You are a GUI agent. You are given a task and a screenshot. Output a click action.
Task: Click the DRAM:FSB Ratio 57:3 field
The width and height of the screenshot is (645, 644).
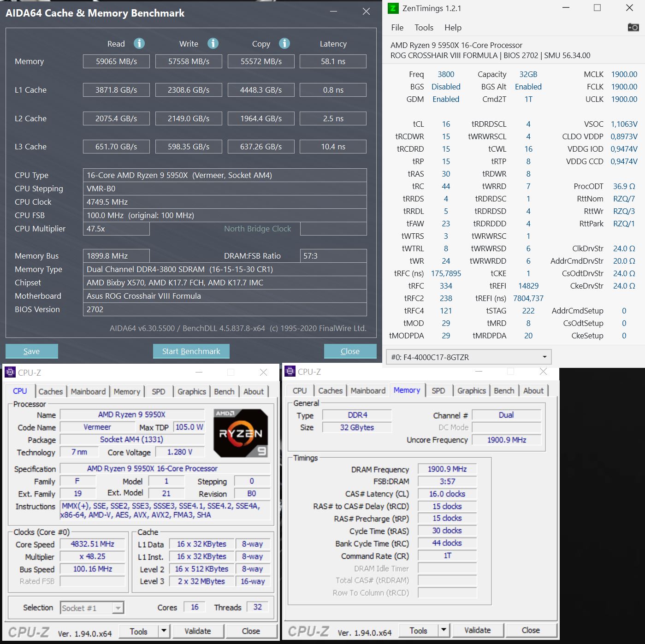pyautogui.click(x=333, y=256)
